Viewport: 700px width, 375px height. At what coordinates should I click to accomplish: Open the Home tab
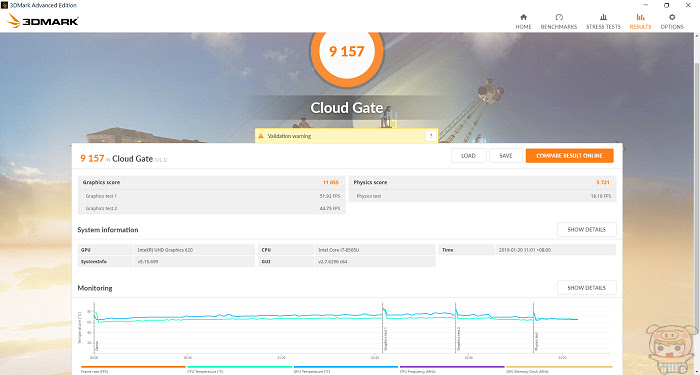523,21
